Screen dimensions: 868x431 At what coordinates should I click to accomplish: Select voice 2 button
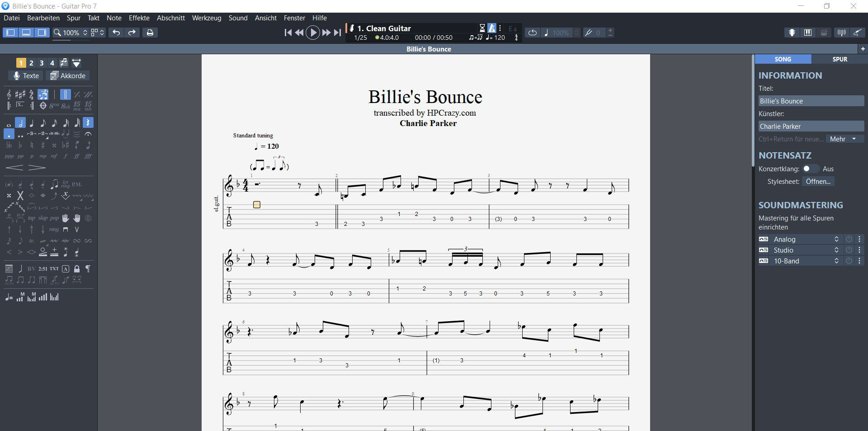tap(31, 63)
